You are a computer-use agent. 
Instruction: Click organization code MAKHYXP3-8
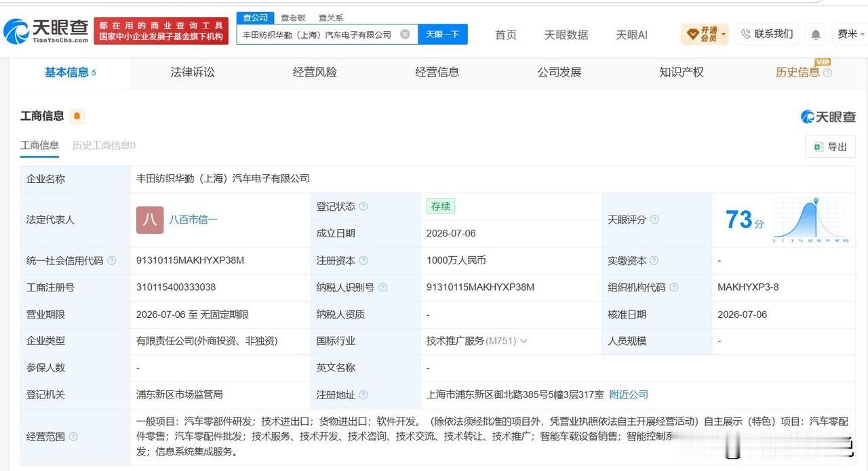[x=748, y=287]
